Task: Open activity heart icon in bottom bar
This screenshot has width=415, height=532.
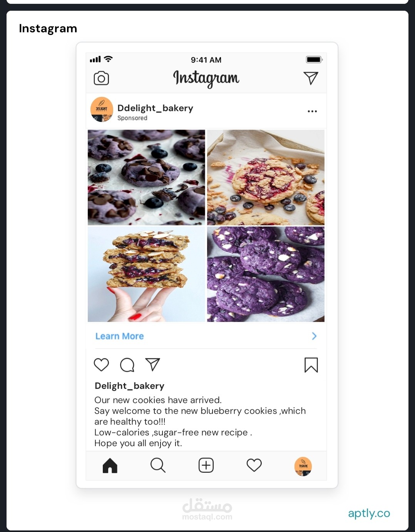Action: tap(254, 465)
